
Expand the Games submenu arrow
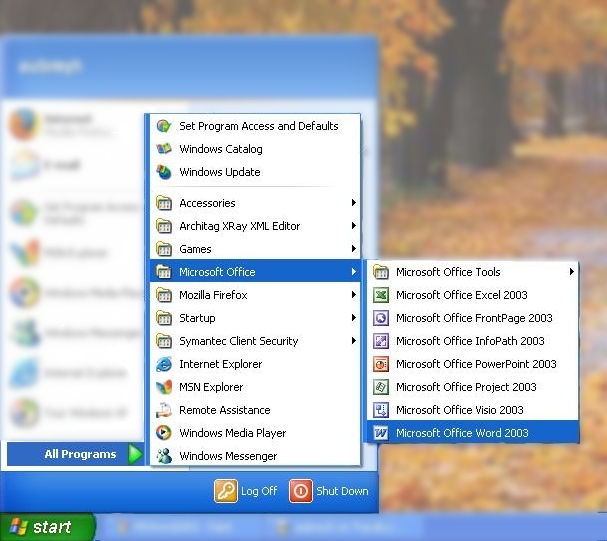click(x=353, y=248)
